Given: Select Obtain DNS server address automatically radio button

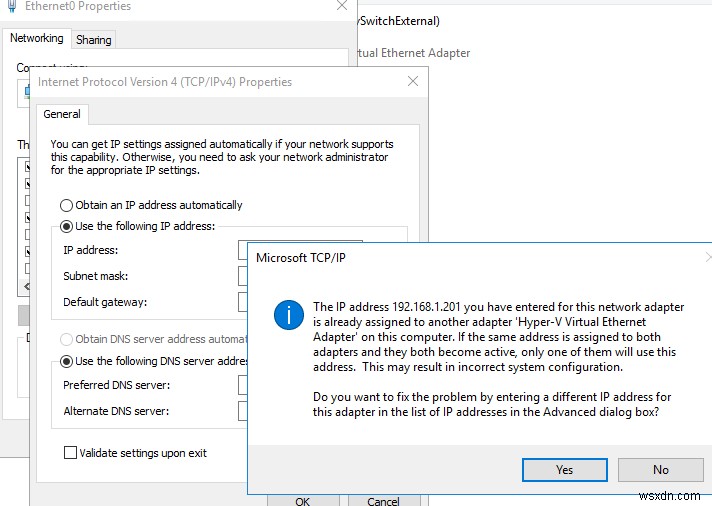Looking at the screenshot, I should tap(66, 339).
